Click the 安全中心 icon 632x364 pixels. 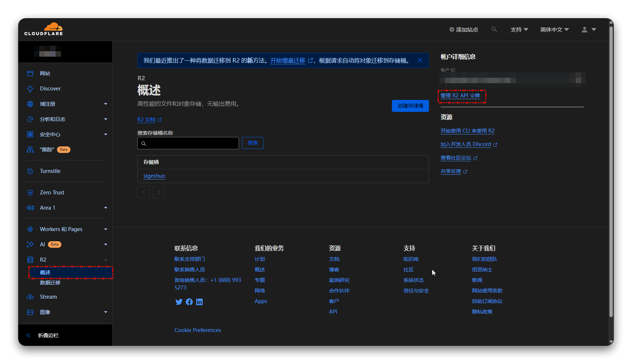click(x=30, y=134)
